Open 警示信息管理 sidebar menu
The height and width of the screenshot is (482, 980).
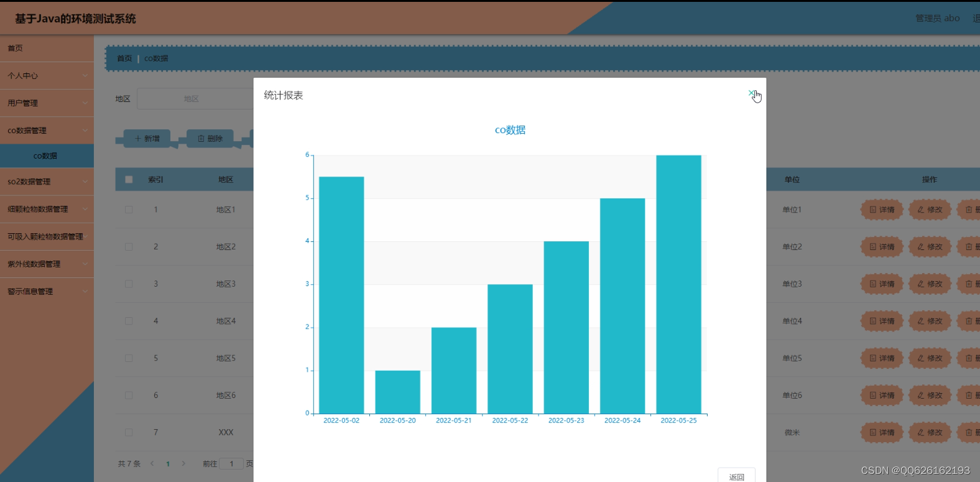47,291
